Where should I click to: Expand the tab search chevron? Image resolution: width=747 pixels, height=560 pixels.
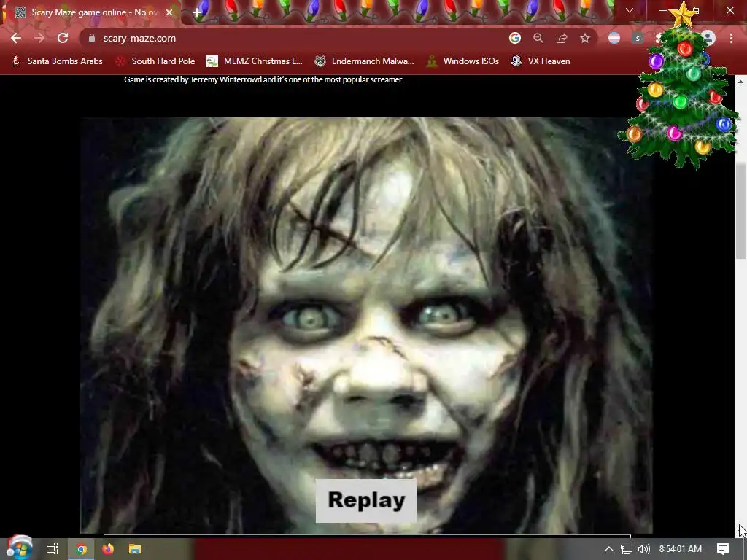pos(630,10)
